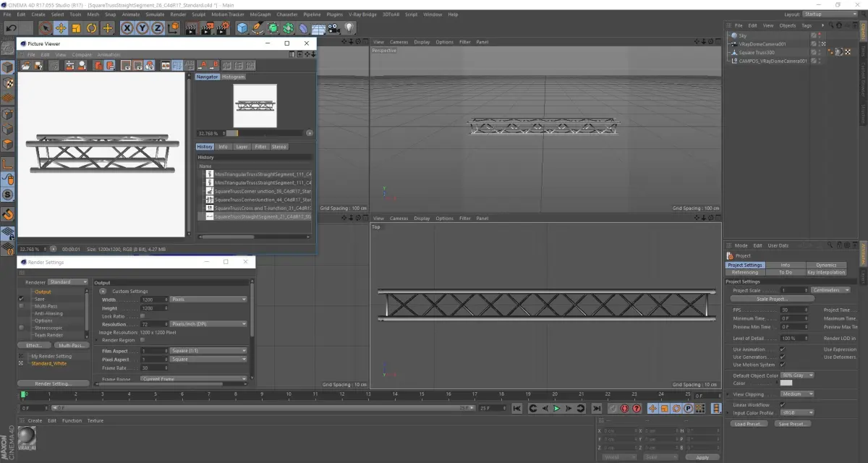Click the Effect... button
The image size is (868, 463).
[33, 345]
